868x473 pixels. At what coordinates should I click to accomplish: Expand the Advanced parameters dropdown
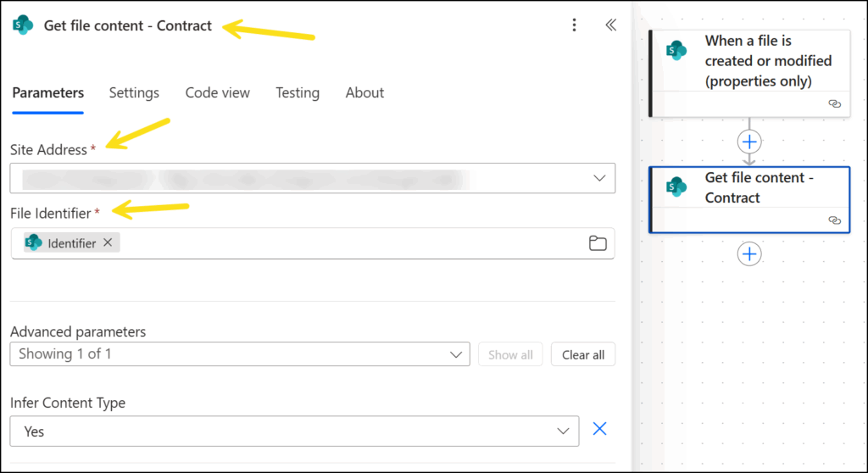click(x=458, y=354)
